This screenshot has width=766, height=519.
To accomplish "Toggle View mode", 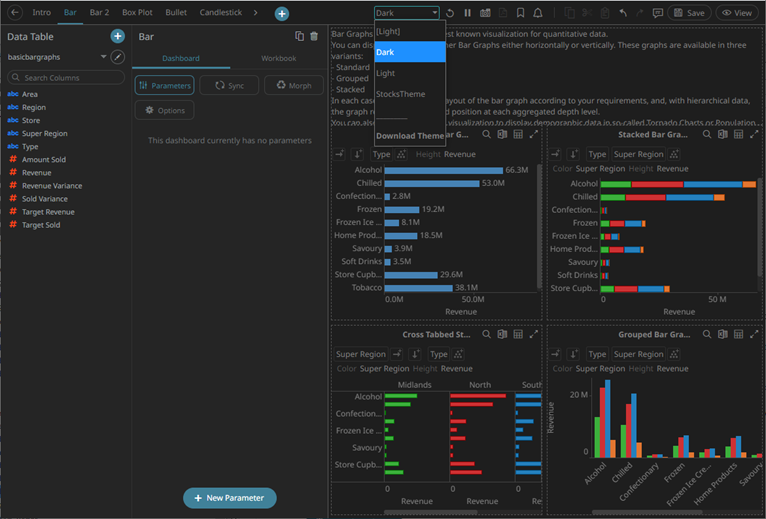I will coord(738,13).
